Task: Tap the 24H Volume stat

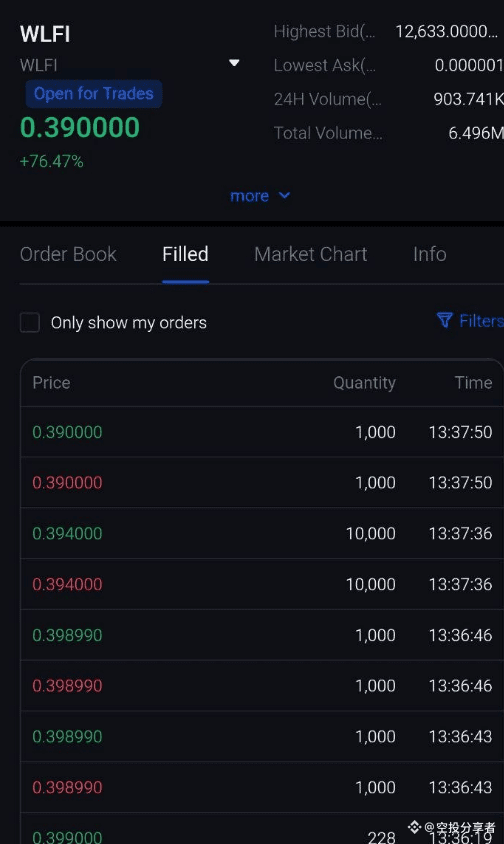Action: coord(388,99)
